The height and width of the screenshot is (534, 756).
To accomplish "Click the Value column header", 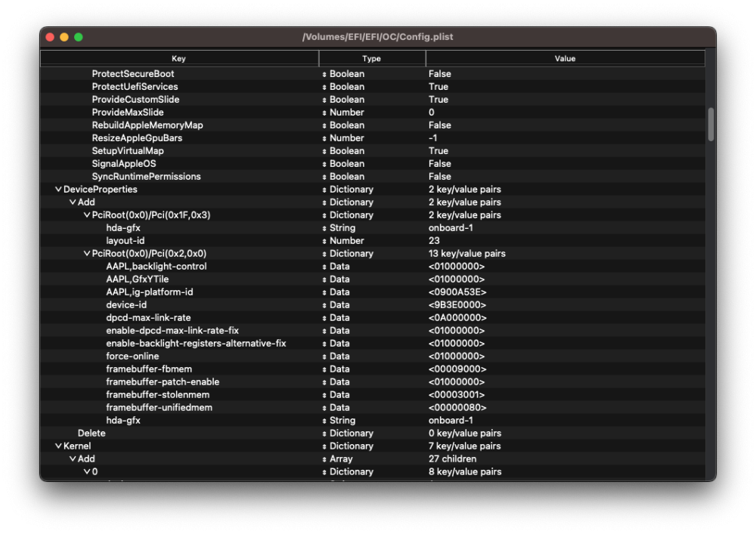I will pyautogui.click(x=565, y=58).
